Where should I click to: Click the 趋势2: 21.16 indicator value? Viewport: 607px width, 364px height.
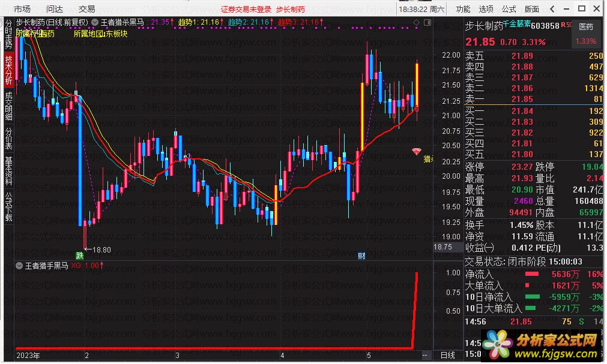pos(250,22)
